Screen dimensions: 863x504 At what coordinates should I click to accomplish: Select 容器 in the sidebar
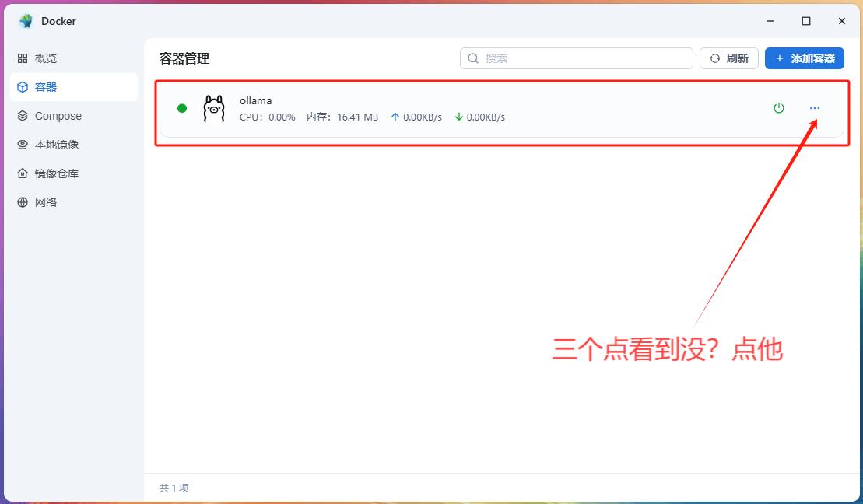(46, 87)
